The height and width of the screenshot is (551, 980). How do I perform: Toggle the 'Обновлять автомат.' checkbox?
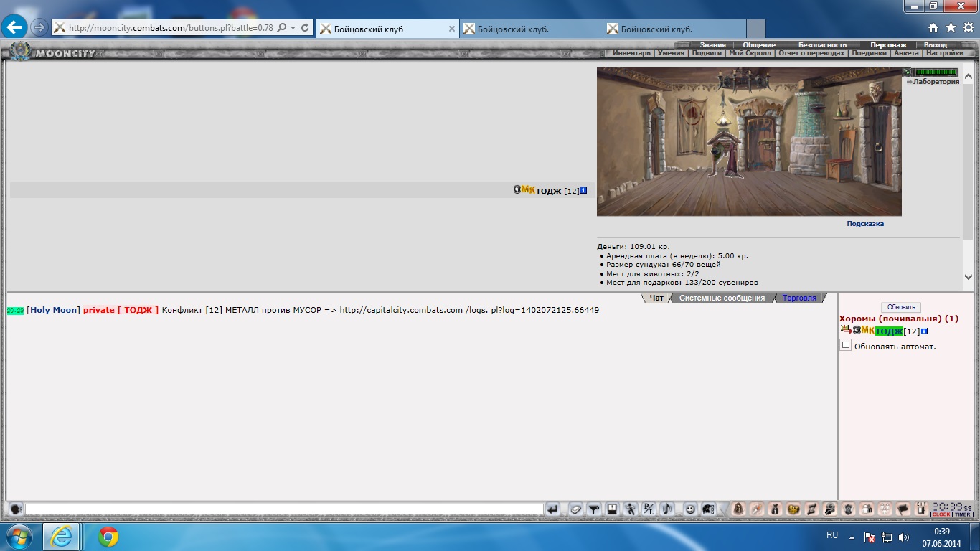point(846,345)
